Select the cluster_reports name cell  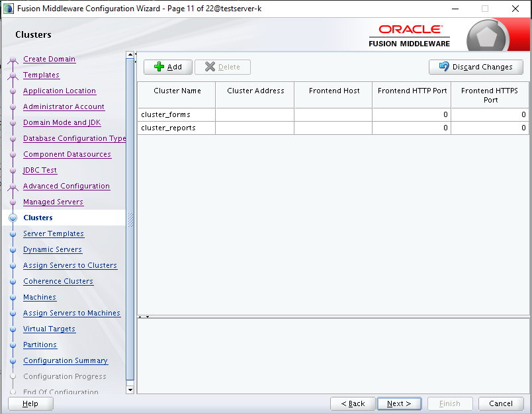click(x=177, y=128)
